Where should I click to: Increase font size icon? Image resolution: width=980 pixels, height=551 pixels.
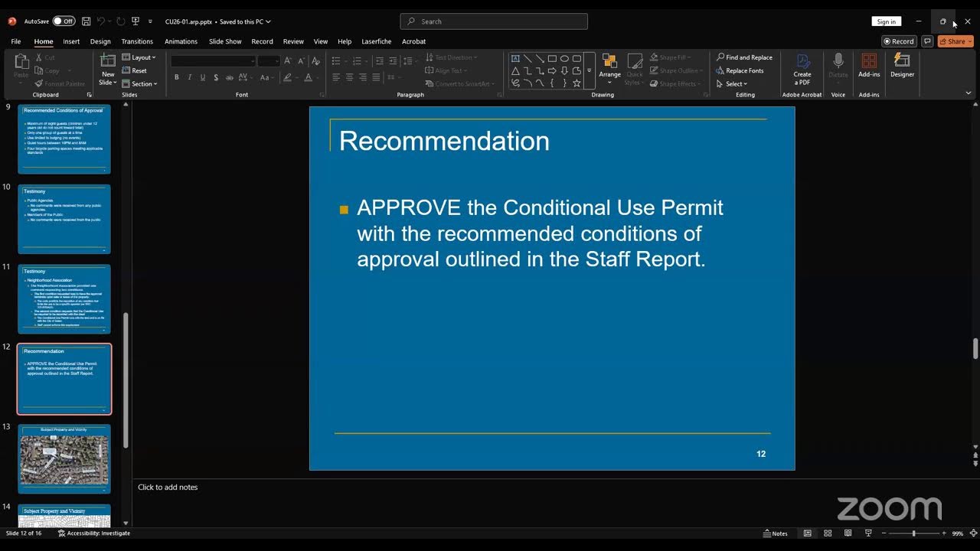(x=288, y=60)
